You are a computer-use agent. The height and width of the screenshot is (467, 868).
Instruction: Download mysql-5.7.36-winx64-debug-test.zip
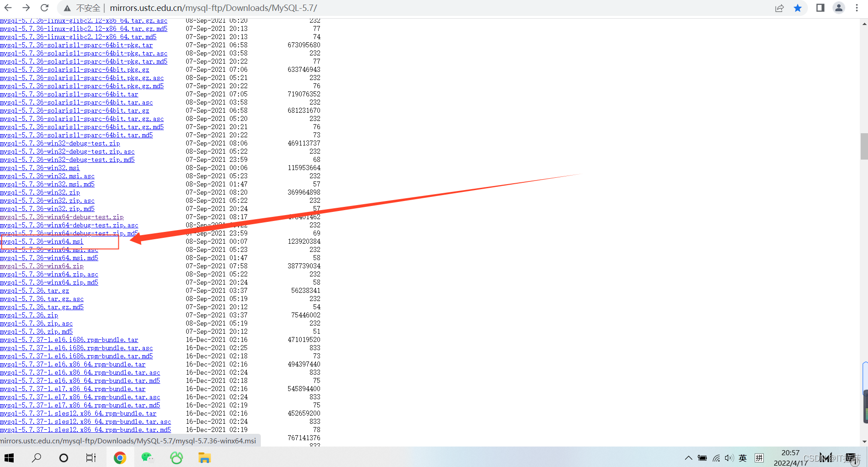(x=62, y=217)
